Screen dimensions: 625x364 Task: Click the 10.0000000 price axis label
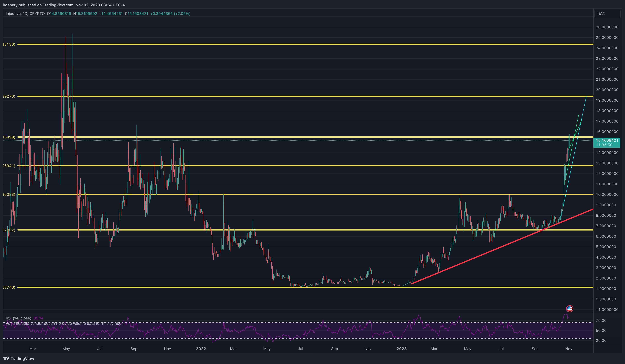pos(607,194)
